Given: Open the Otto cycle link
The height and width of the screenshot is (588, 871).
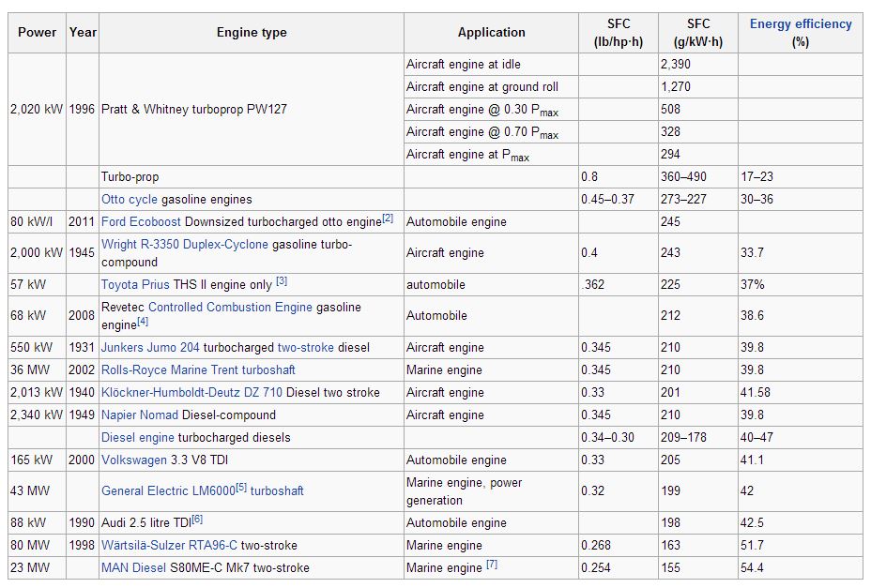Looking at the screenshot, I should 129,200.
